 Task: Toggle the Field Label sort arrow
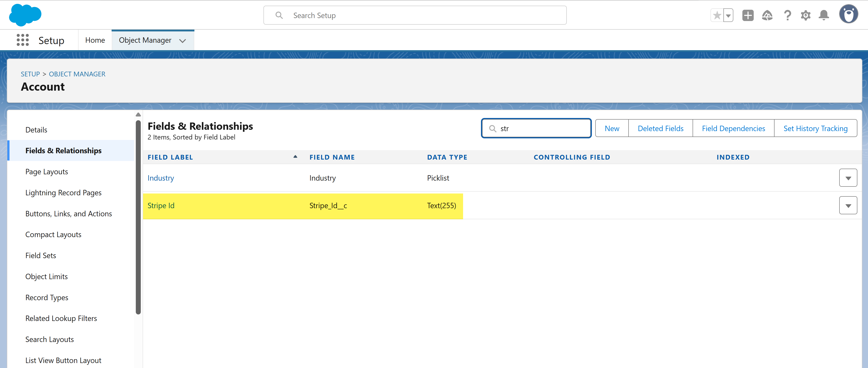coord(295,157)
